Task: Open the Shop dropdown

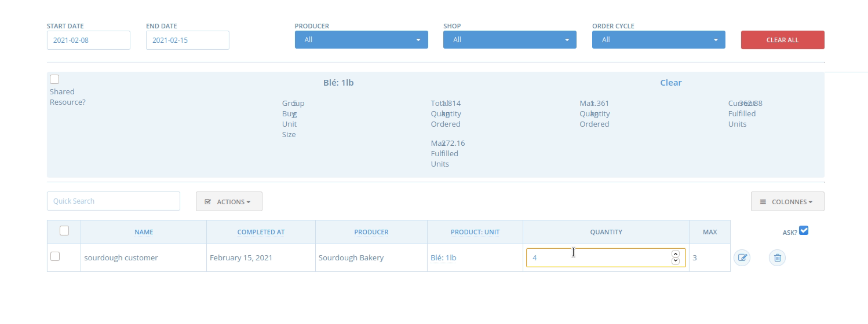Action: pos(510,40)
